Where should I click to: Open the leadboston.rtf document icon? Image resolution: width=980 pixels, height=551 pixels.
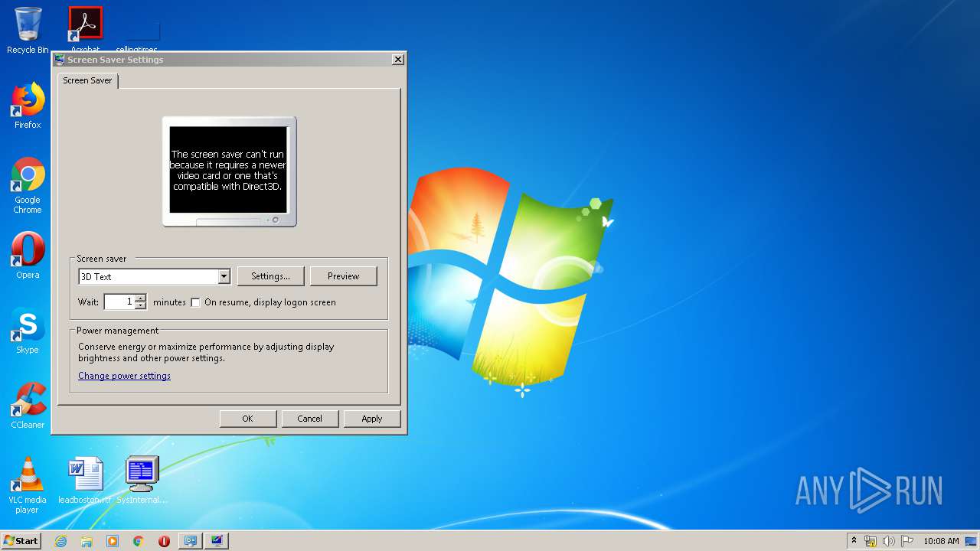(85, 481)
